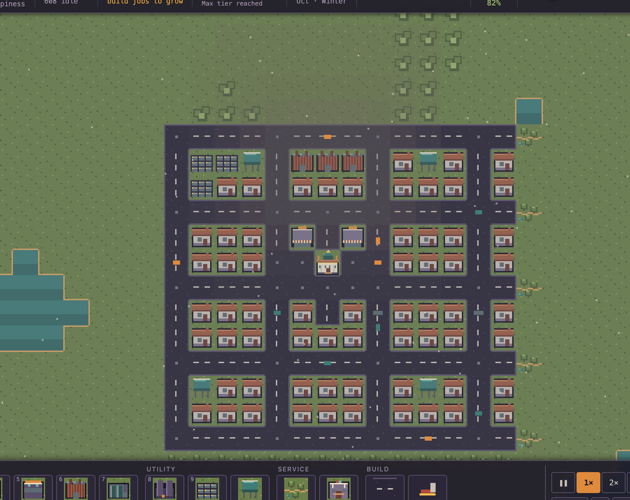This screenshot has height=500, width=630.
Task: Select the shop building in slot 5
Action: point(33,488)
